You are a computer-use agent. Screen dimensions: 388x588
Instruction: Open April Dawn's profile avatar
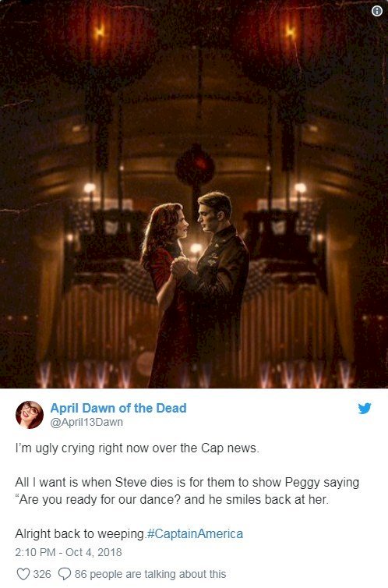click(29, 414)
